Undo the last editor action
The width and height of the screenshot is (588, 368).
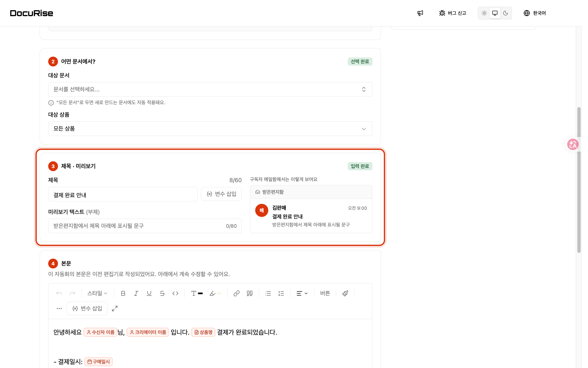59,293
